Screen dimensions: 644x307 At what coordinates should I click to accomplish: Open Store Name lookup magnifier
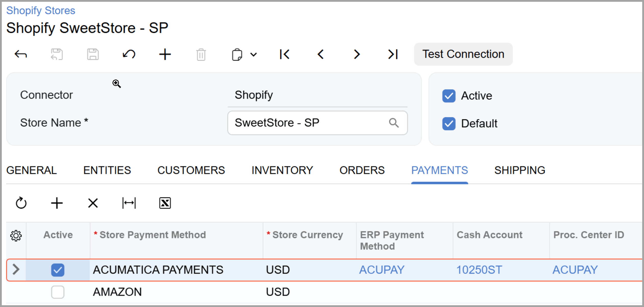394,123
